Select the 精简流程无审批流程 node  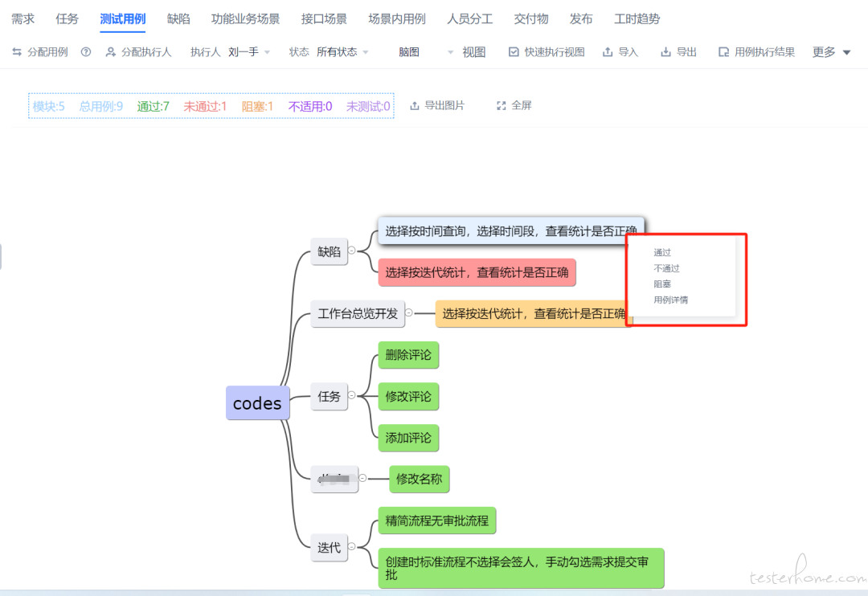[x=436, y=520]
